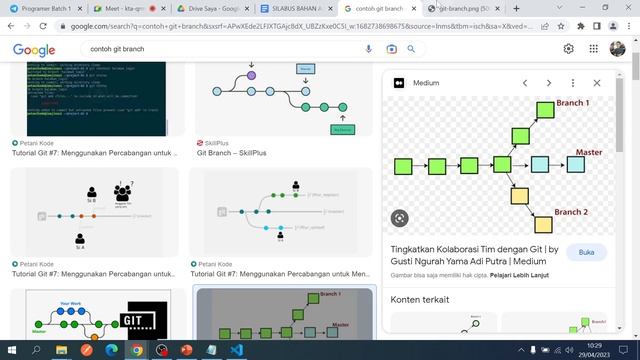Open File Explorer from taskbar

pyautogui.click(x=62, y=350)
